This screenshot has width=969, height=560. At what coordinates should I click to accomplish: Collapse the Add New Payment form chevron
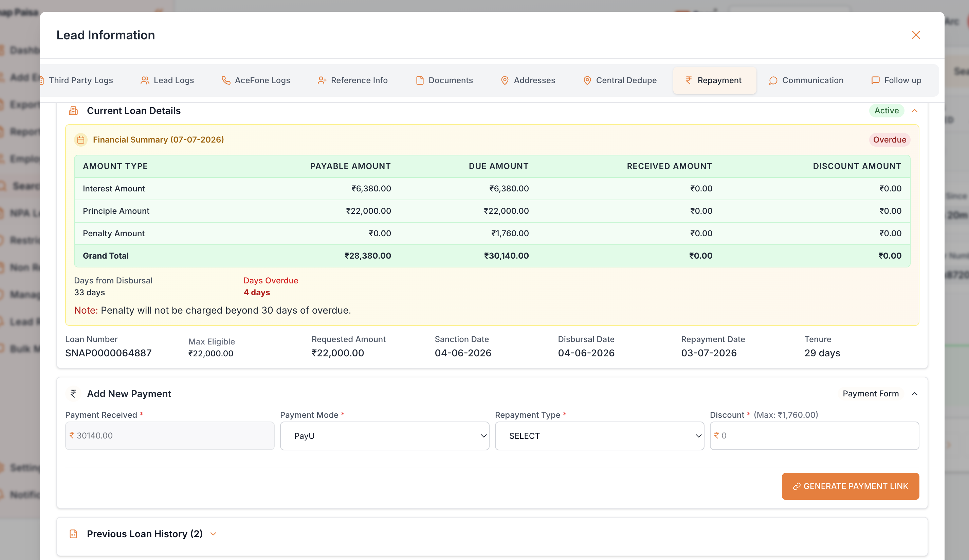click(915, 394)
